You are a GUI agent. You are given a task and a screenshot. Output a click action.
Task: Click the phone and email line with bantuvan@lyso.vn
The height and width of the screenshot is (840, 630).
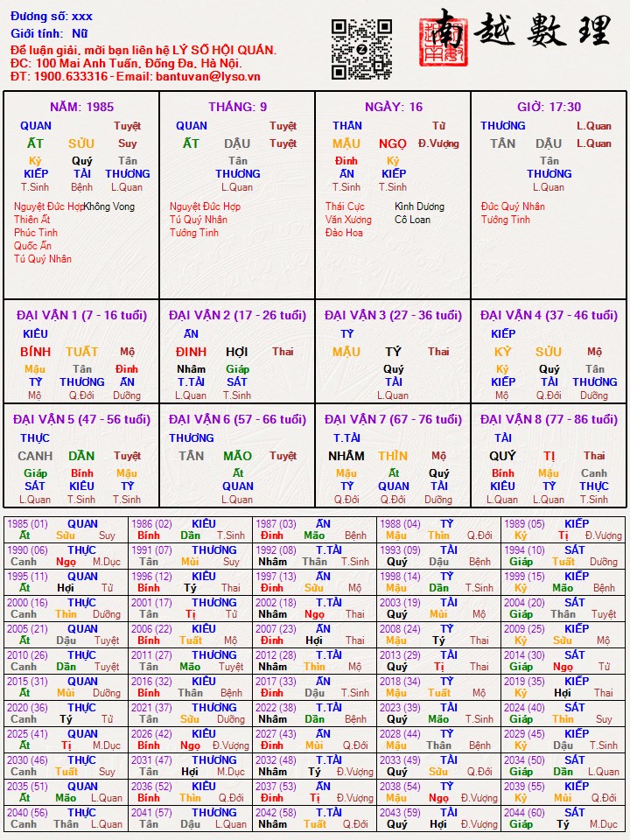(x=135, y=76)
